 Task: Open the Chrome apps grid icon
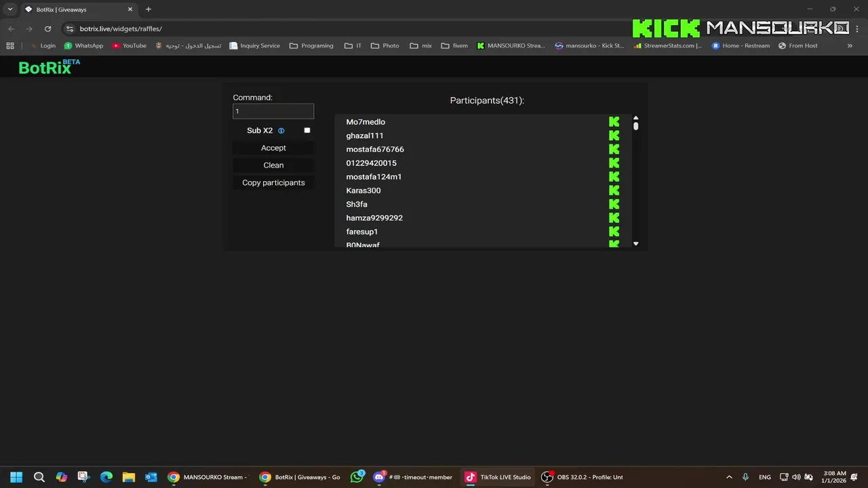tap(10, 45)
